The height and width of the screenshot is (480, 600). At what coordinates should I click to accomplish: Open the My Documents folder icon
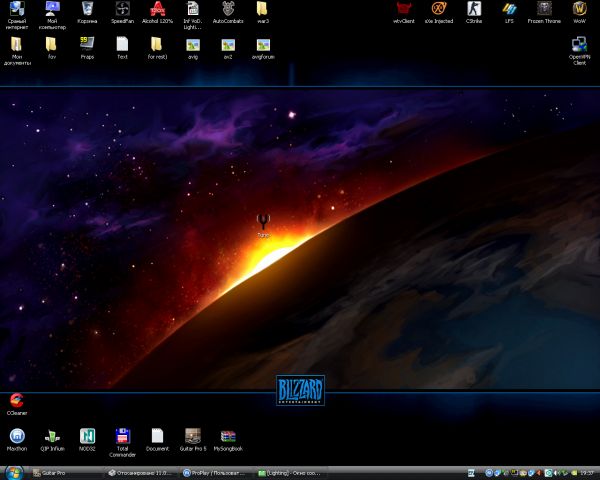[x=17, y=51]
